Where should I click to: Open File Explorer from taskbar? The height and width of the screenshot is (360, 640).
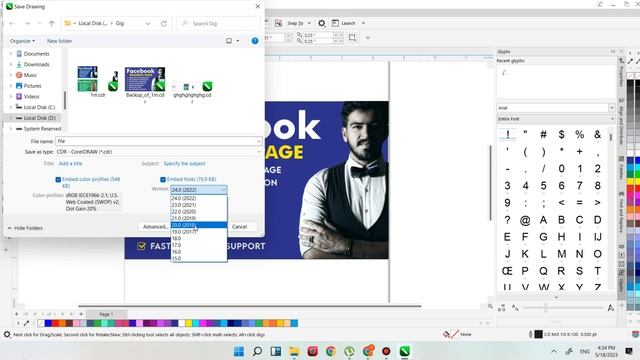click(x=294, y=351)
